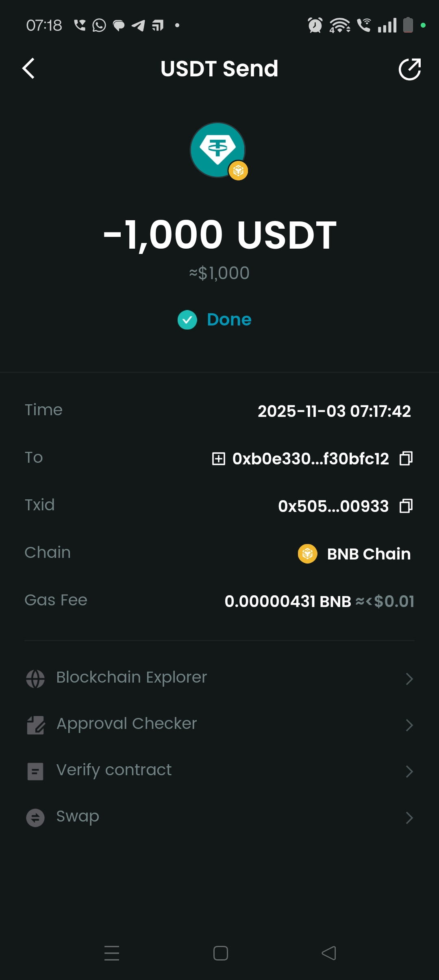The width and height of the screenshot is (439, 980).
Task: Add recipient address to contacts icon
Action: point(219,459)
